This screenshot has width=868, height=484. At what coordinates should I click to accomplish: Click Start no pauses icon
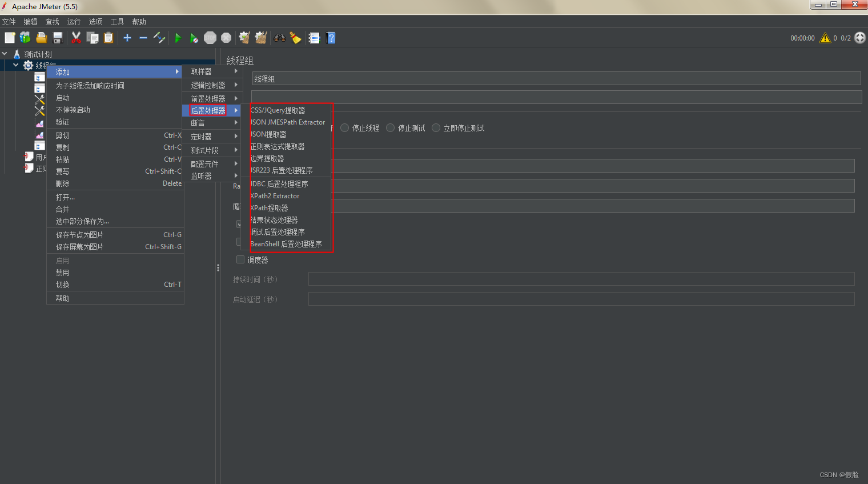point(194,38)
